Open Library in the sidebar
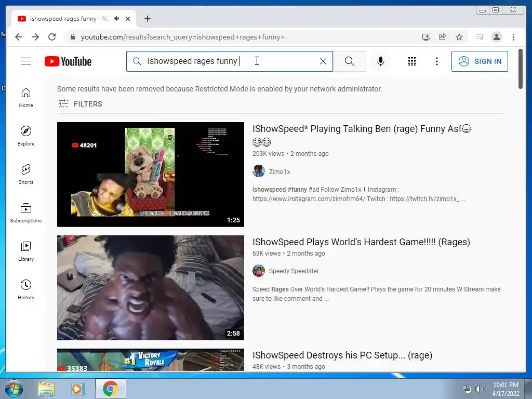Image resolution: width=532 pixels, height=399 pixels. coord(26,251)
